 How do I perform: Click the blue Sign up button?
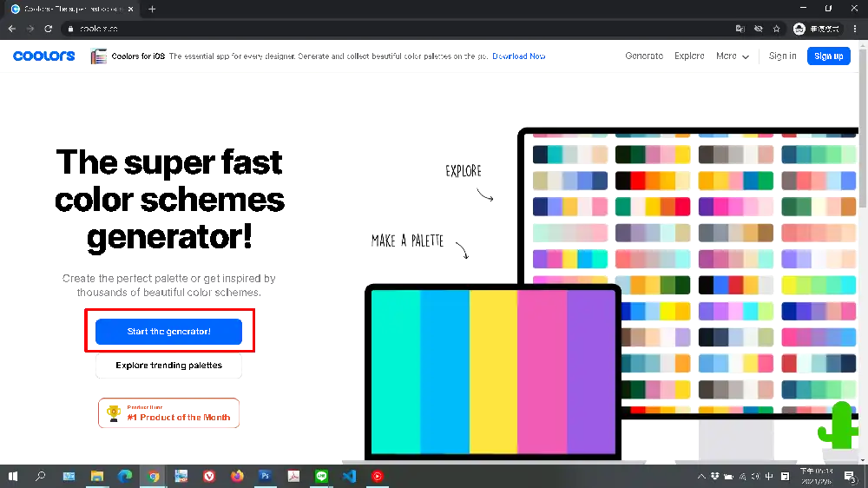point(828,56)
